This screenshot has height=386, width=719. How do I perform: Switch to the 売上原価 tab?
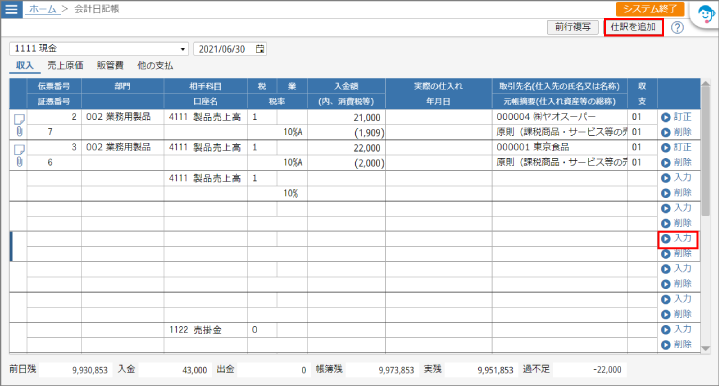click(65, 65)
